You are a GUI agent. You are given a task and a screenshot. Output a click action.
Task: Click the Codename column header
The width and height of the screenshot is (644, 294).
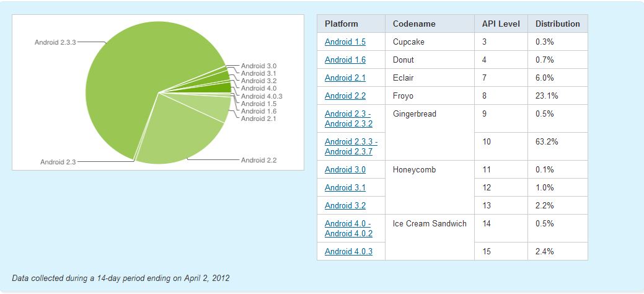click(x=414, y=24)
